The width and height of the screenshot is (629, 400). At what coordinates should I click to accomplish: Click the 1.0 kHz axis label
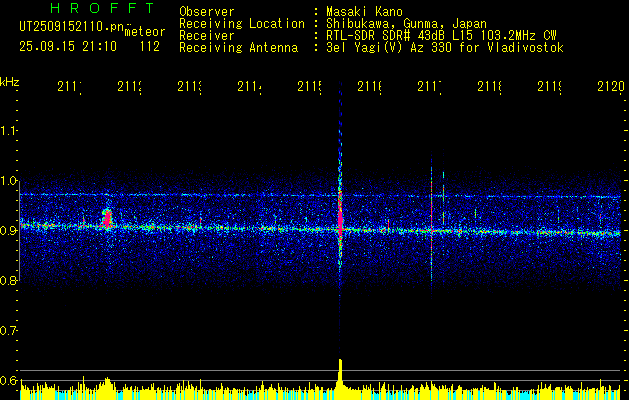[x=8, y=181]
